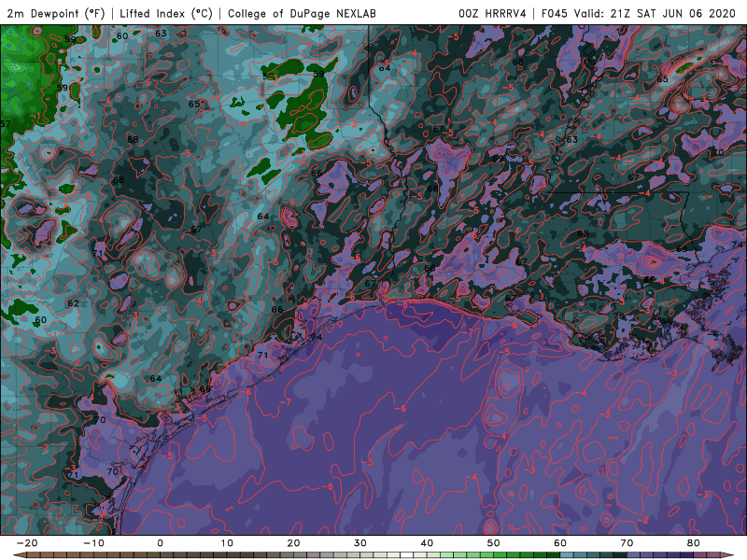
Task: Click the '30' label on the color scale
Action: click(360, 543)
